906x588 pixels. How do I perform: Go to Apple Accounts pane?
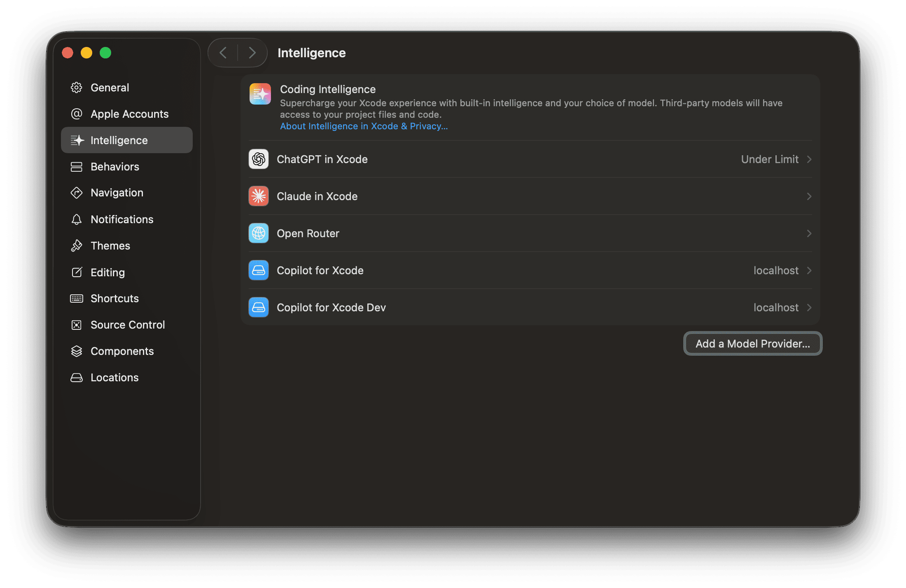tap(129, 114)
